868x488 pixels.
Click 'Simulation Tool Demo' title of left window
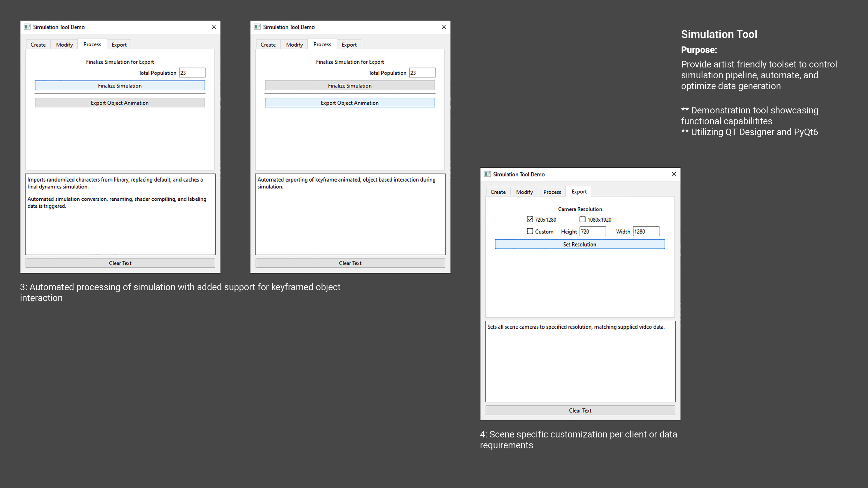(x=59, y=27)
